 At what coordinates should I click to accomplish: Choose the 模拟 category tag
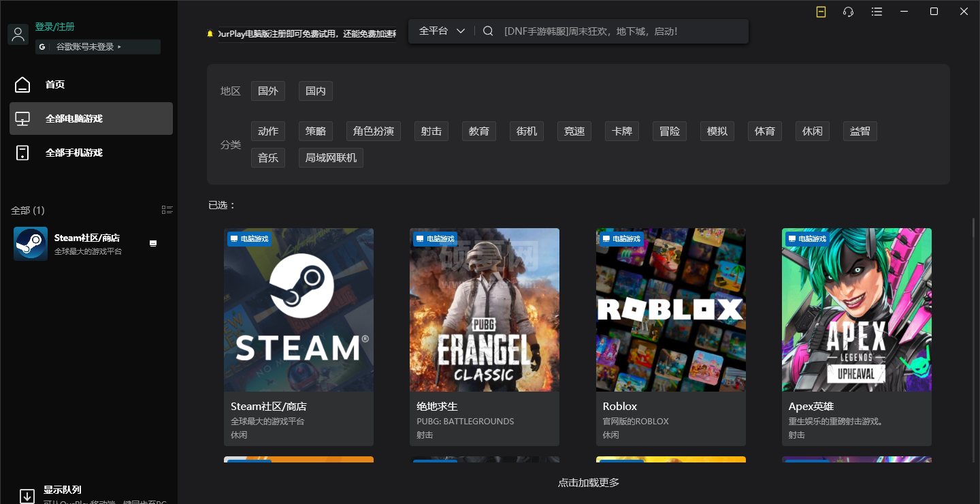click(717, 131)
